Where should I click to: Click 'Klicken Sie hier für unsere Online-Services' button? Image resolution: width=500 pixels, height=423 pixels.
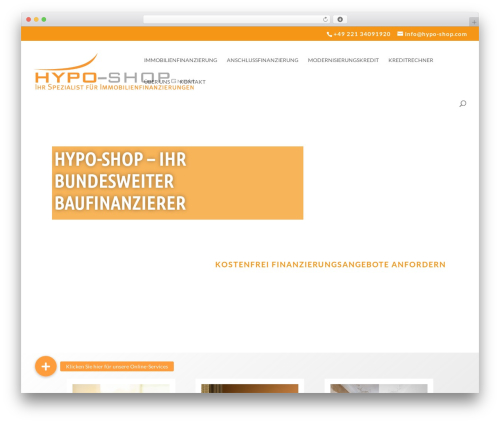click(117, 367)
